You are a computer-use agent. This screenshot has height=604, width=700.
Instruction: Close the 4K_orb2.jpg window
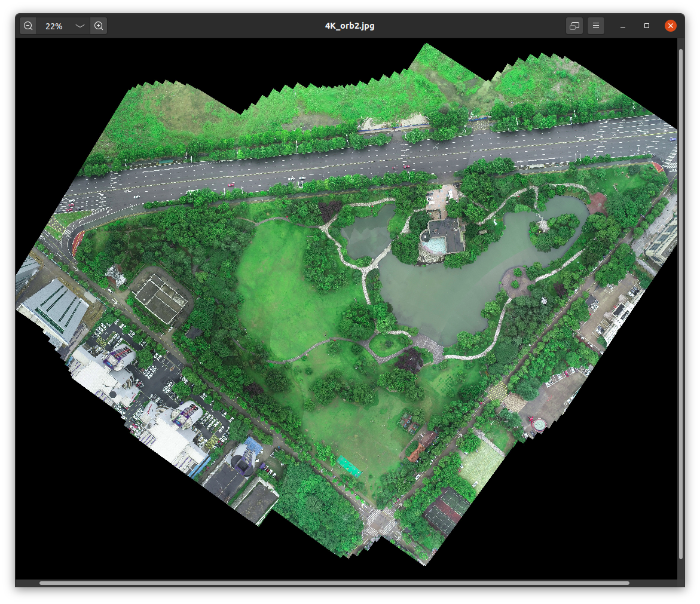pos(671,26)
